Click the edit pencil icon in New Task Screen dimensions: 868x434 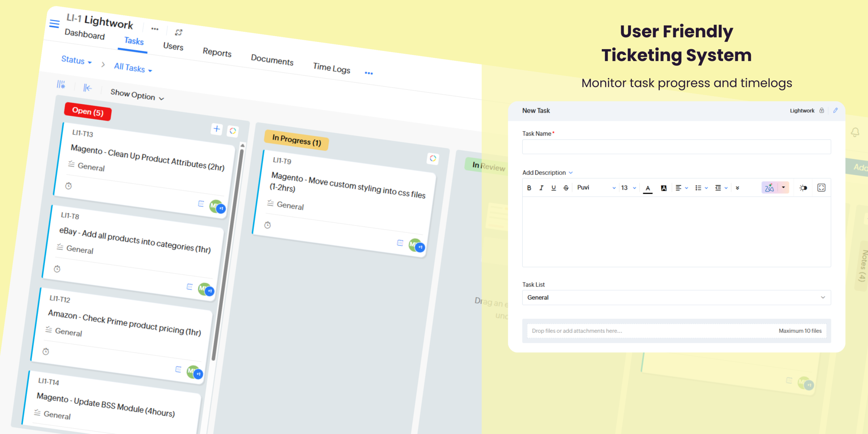tap(835, 110)
